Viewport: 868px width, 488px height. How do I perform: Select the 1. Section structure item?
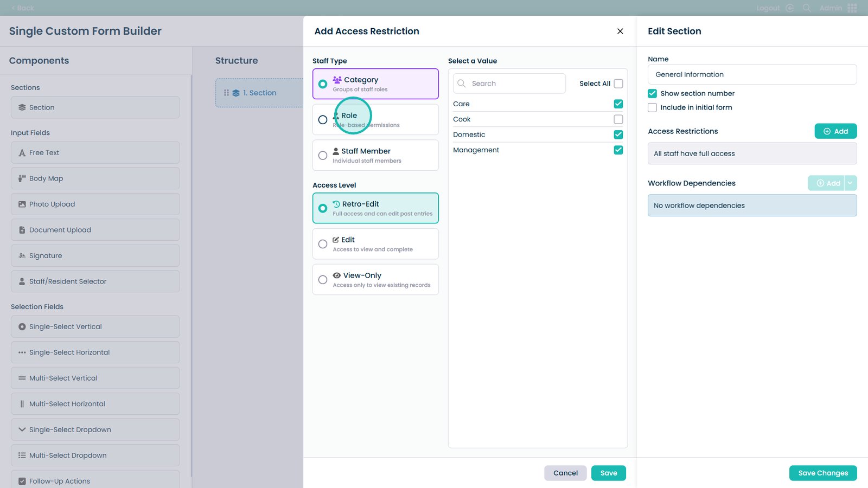(x=259, y=93)
